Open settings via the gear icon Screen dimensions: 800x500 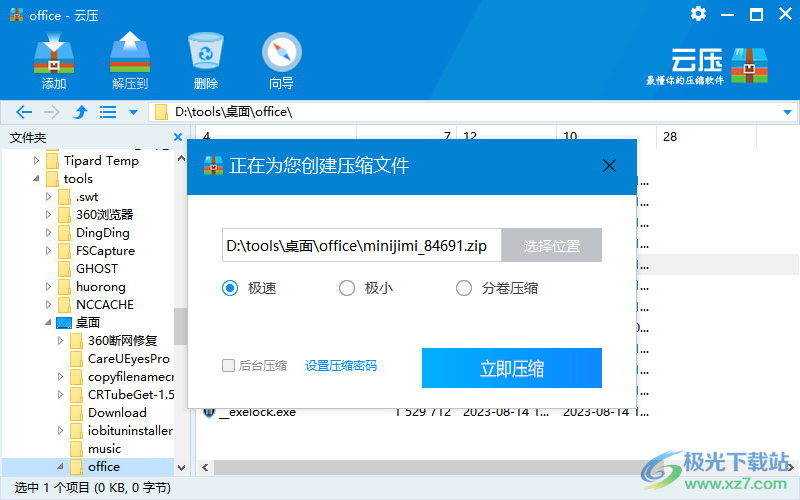[x=698, y=14]
